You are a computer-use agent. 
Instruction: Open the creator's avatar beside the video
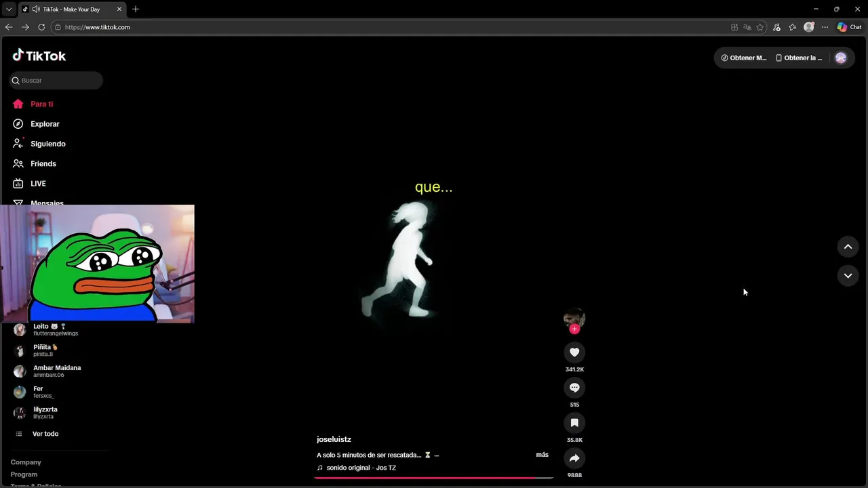pos(574,318)
